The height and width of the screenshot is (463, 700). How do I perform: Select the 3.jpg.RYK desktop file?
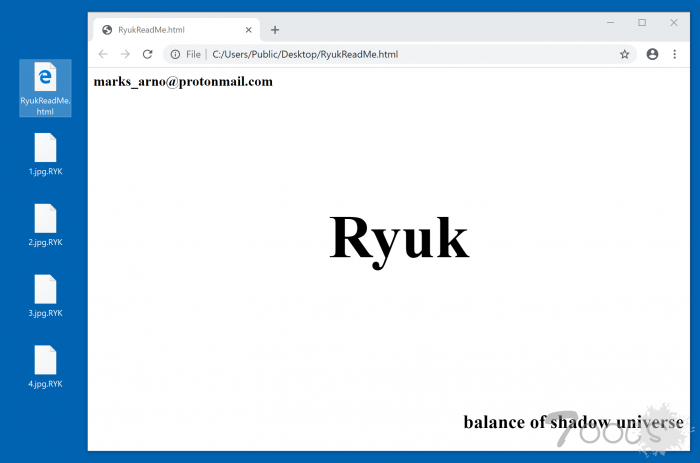pyautogui.click(x=45, y=296)
